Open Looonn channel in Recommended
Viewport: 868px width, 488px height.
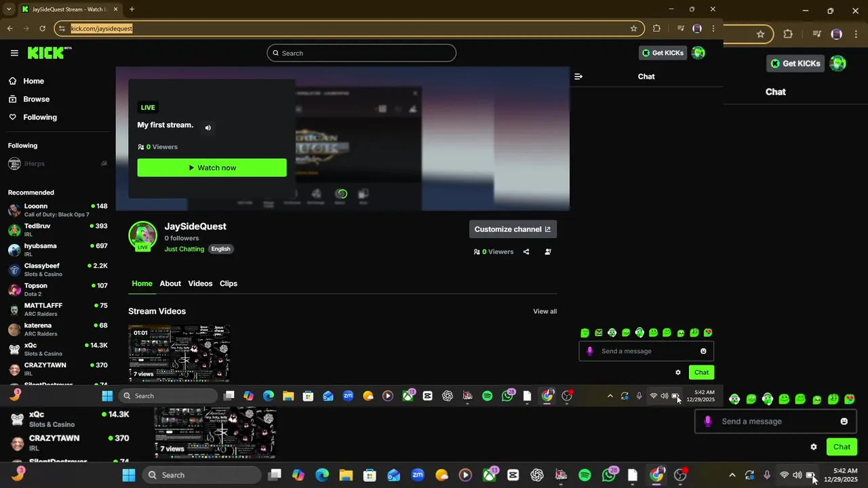point(58,210)
